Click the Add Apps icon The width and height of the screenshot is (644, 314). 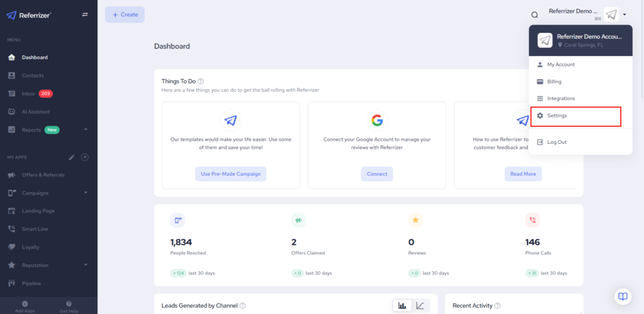pos(25,304)
